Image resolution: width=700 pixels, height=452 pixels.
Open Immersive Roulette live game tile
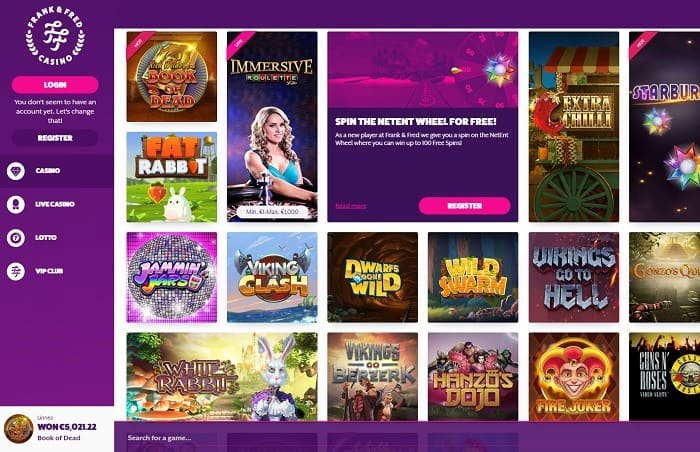[272, 126]
